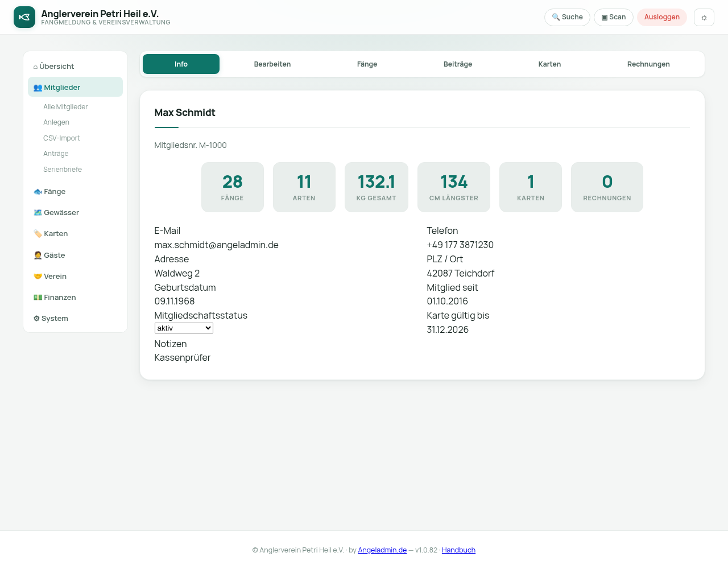Click the Ausloggen button
728x569 pixels.
(662, 17)
